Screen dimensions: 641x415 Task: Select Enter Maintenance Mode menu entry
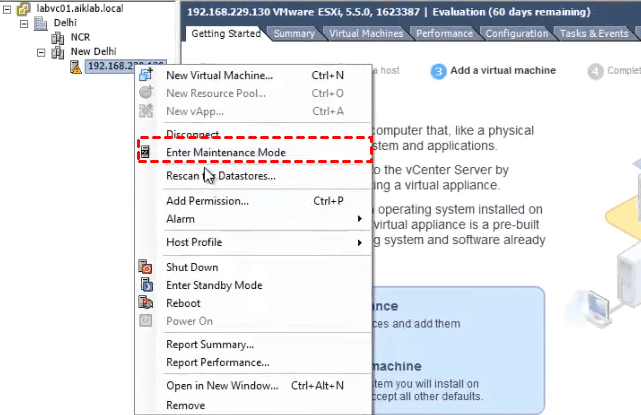pyautogui.click(x=253, y=152)
